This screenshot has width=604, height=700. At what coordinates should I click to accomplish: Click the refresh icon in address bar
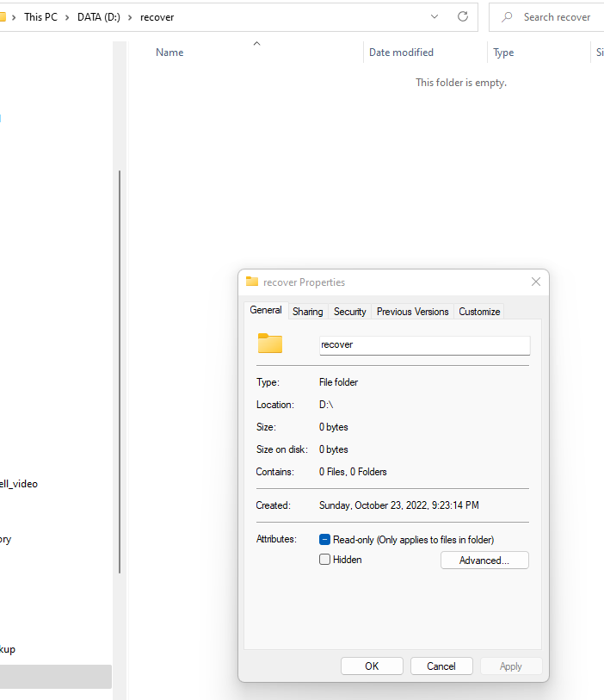coord(463,16)
